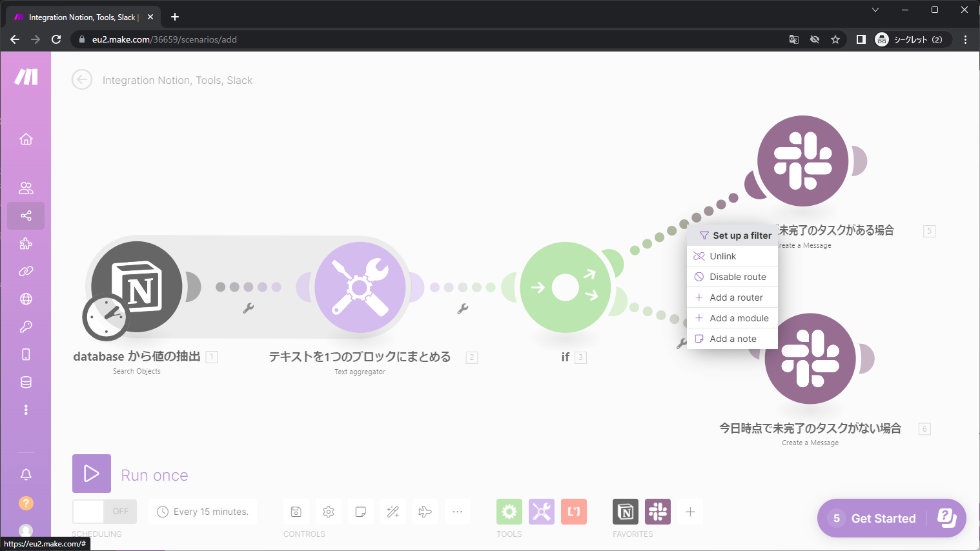Screen dimensions: 980x551
Task: Select the upper Slack Create a Message module
Action: [x=802, y=161]
